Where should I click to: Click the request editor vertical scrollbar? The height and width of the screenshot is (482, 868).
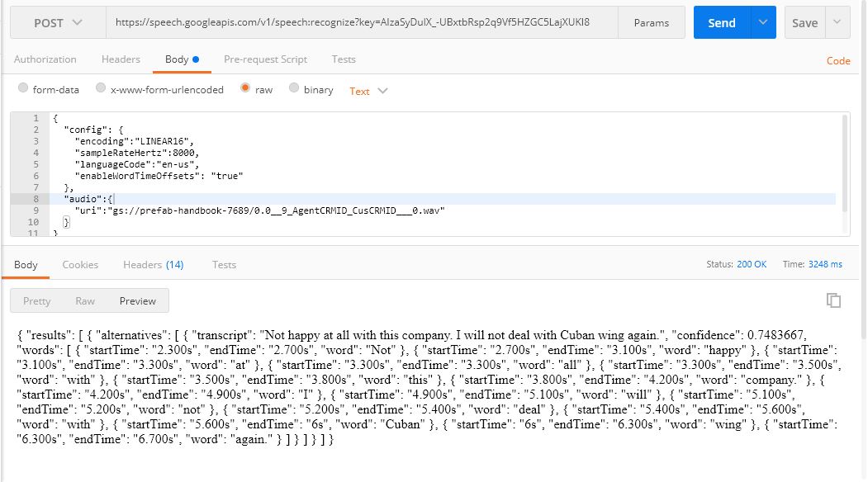[x=845, y=163]
